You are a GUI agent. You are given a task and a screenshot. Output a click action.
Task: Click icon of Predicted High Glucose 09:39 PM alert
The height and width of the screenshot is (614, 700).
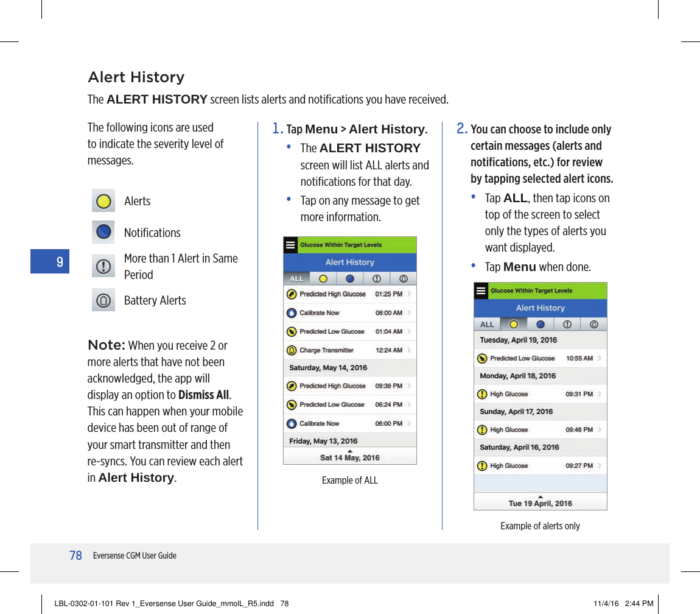292,386
